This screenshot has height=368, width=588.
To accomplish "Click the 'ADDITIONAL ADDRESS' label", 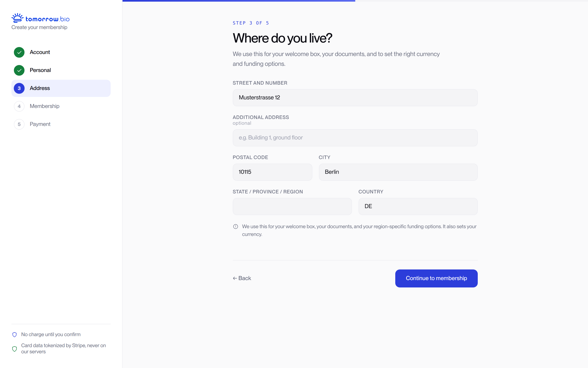I will click(261, 117).
